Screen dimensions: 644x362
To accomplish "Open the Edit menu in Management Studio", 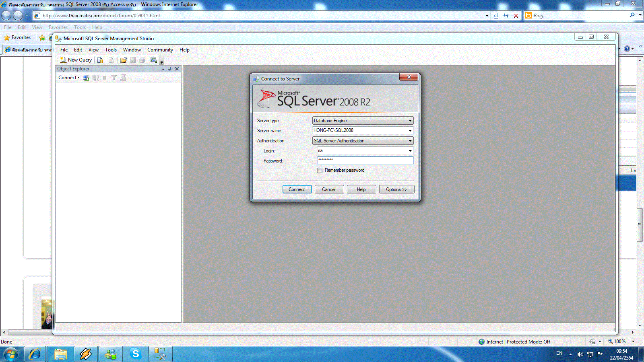I will pos(78,50).
